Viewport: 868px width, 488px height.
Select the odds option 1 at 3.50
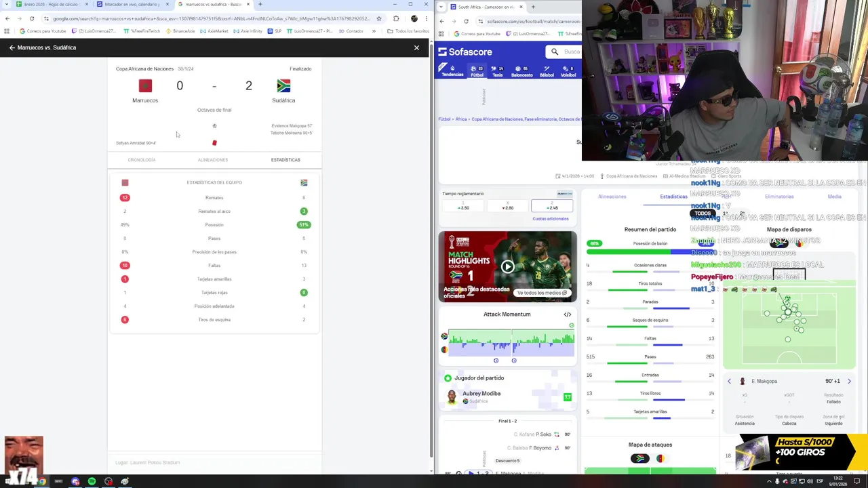click(463, 205)
